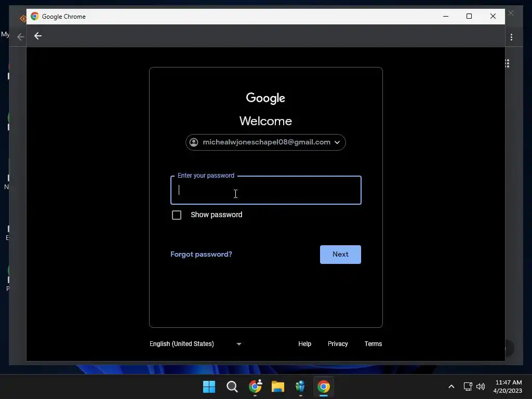Open the Windows Start menu
Screen dimensions: 532x399
[209, 387]
